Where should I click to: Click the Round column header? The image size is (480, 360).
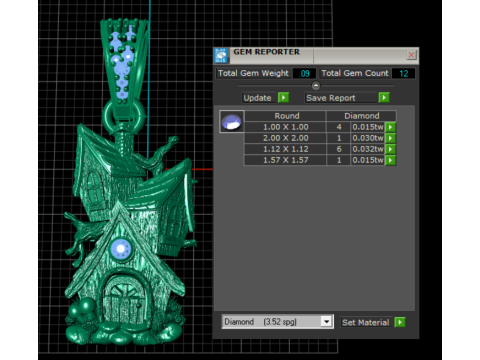(x=286, y=116)
